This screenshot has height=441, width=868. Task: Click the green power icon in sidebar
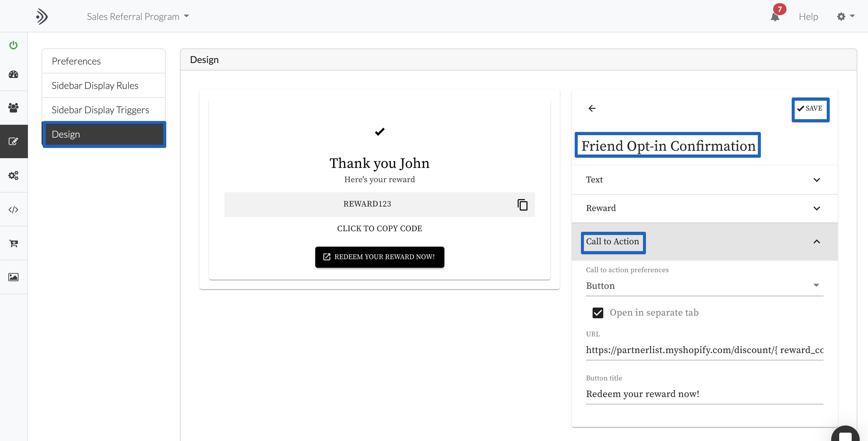(13, 45)
